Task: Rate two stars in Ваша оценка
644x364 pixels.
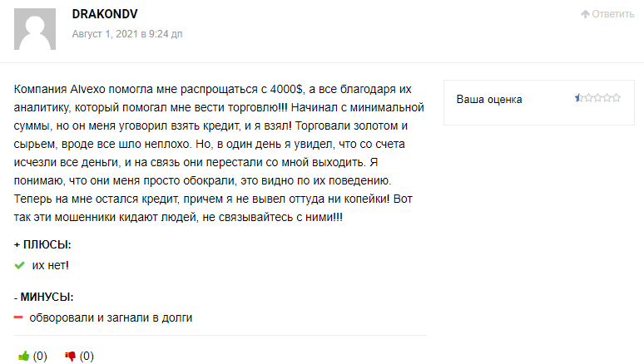Action: click(x=588, y=98)
